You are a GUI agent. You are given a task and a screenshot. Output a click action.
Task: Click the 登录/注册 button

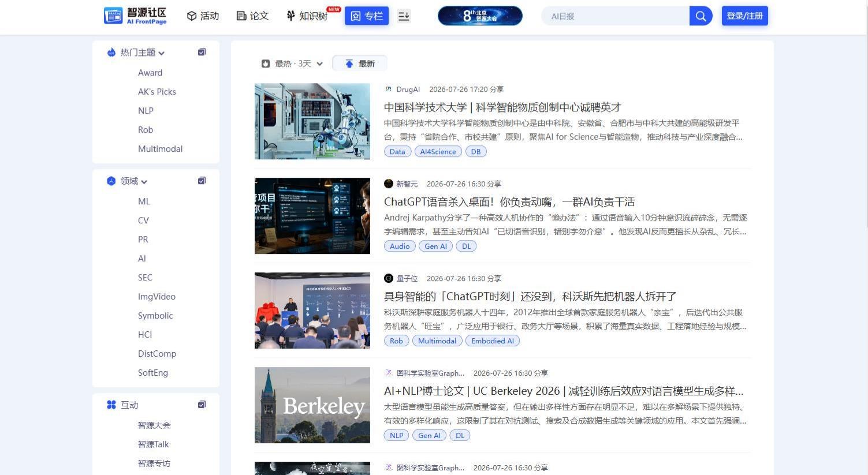[744, 16]
